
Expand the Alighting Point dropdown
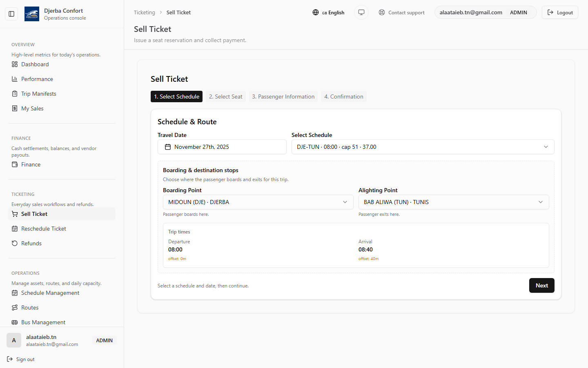click(x=453, y=202)
